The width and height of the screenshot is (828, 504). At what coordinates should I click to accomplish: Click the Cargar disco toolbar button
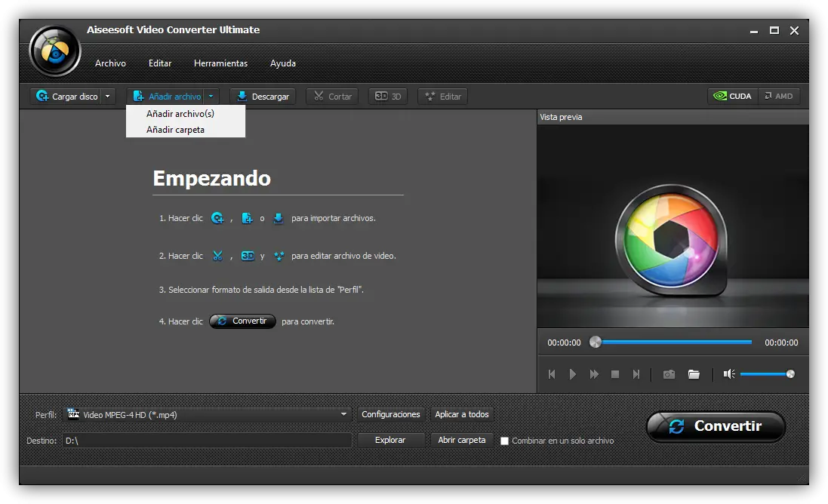(x=66, y=97)
